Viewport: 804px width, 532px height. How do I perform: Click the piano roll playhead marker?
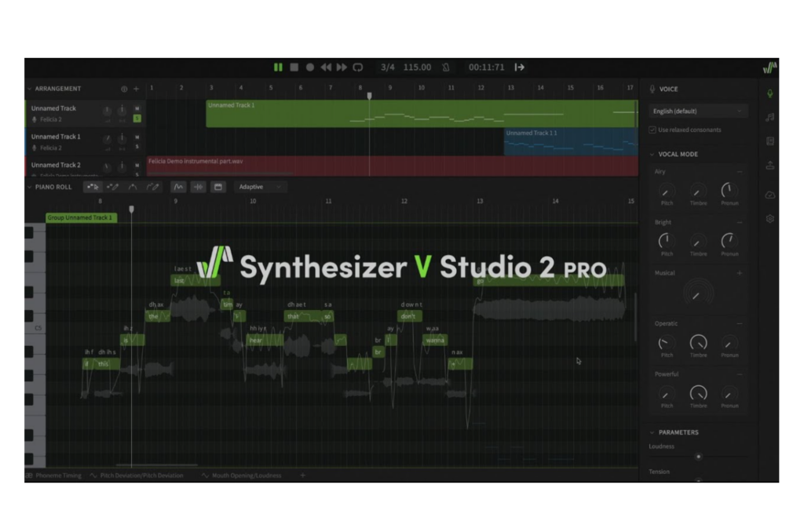pyautogui.click(x=131, y=209)
